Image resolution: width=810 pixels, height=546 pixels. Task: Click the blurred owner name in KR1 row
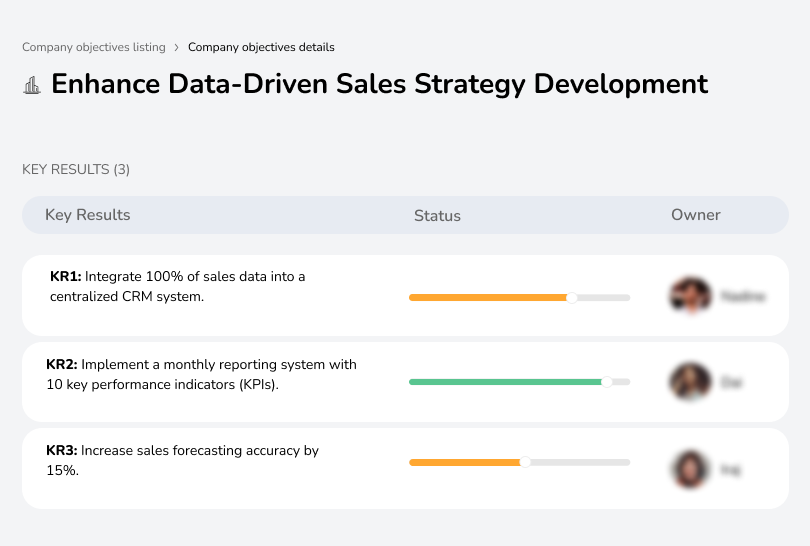(743, 296)
